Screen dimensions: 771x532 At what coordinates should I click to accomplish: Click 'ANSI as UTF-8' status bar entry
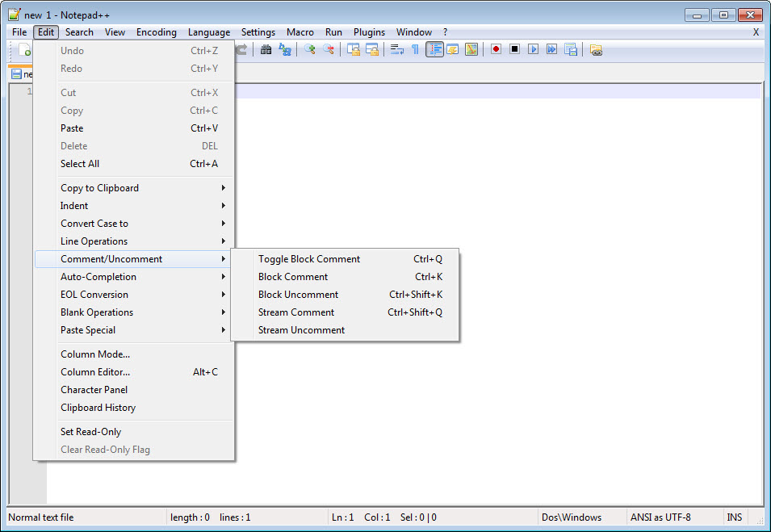[x=660, y=517]
